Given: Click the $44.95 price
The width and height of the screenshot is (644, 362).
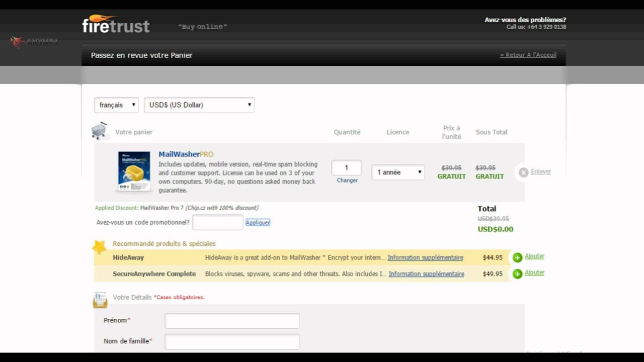Looking at the screenshot, I should click(x=493, y=257).
